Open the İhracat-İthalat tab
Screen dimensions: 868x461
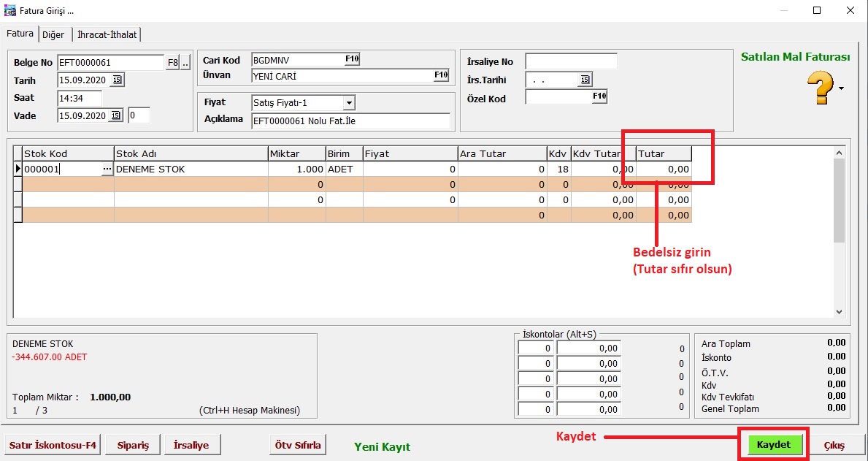tap(107, 34)
